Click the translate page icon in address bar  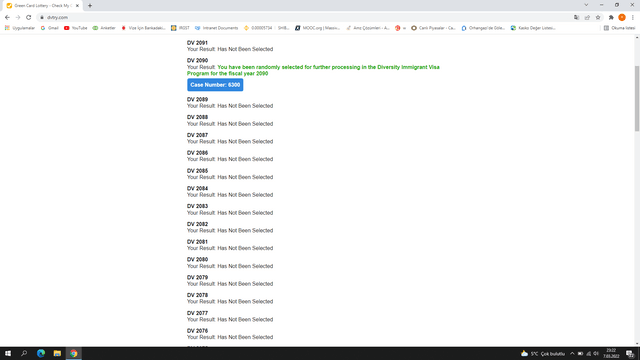[576, 18]
